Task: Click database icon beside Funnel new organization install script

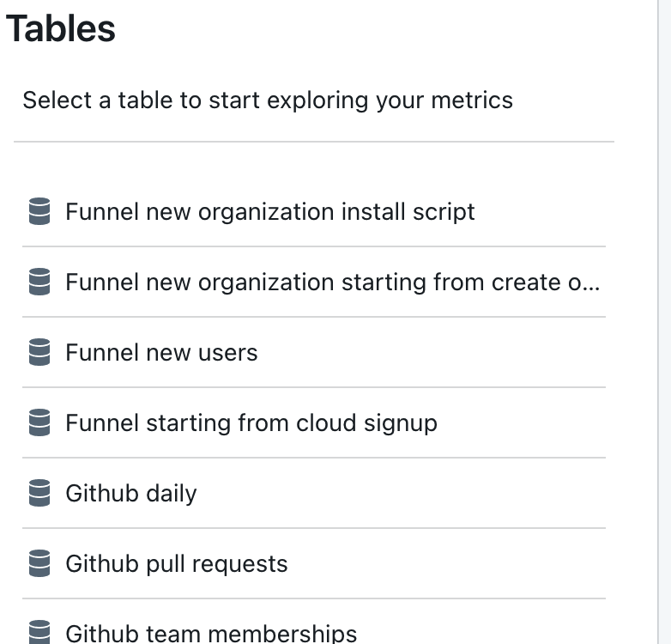Action: tap(39, 211)
